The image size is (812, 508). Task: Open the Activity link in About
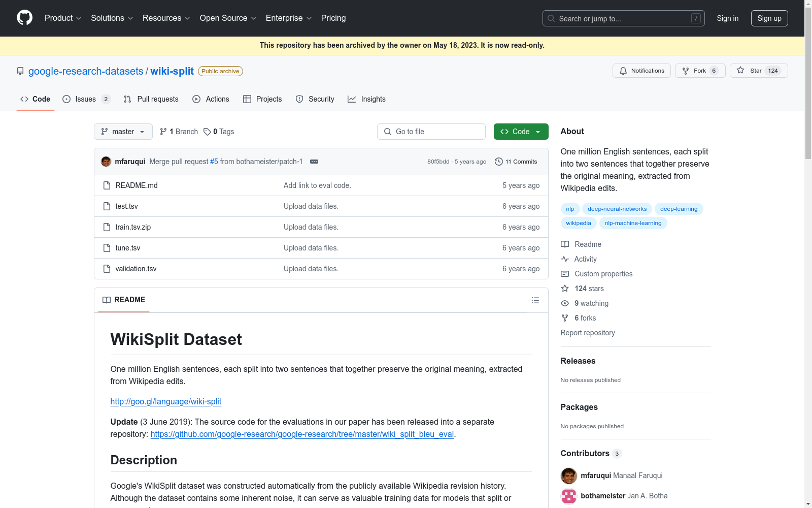579,259
